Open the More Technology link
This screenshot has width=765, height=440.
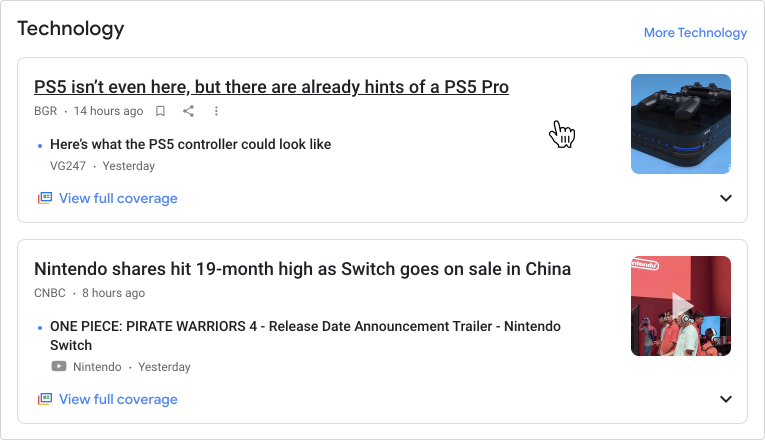(695, 32)
